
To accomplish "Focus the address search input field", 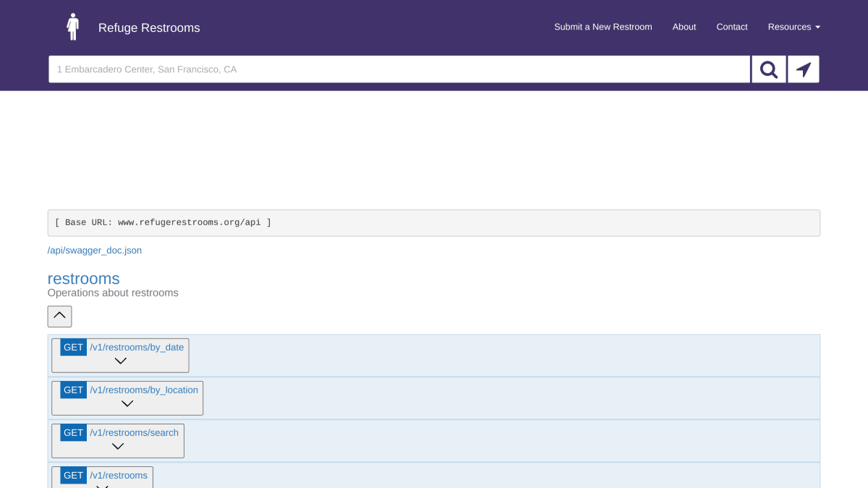I will (x=399, y=69).
